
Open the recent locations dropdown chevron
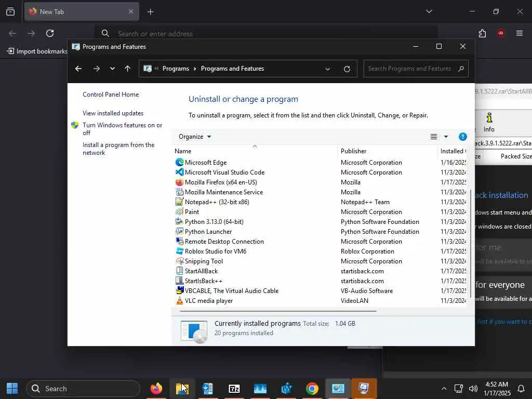(x=112, y=69)
